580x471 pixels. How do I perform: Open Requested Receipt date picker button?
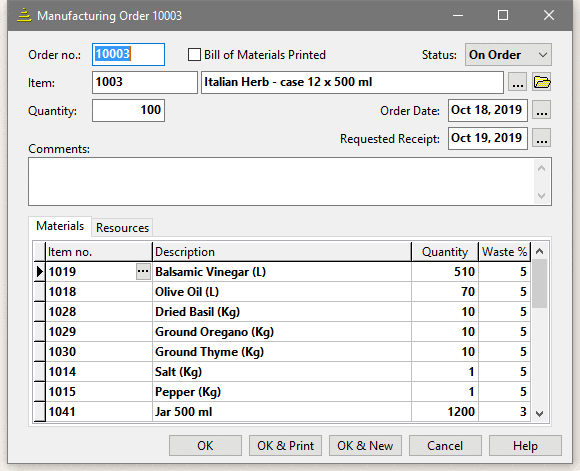(542, 138)
